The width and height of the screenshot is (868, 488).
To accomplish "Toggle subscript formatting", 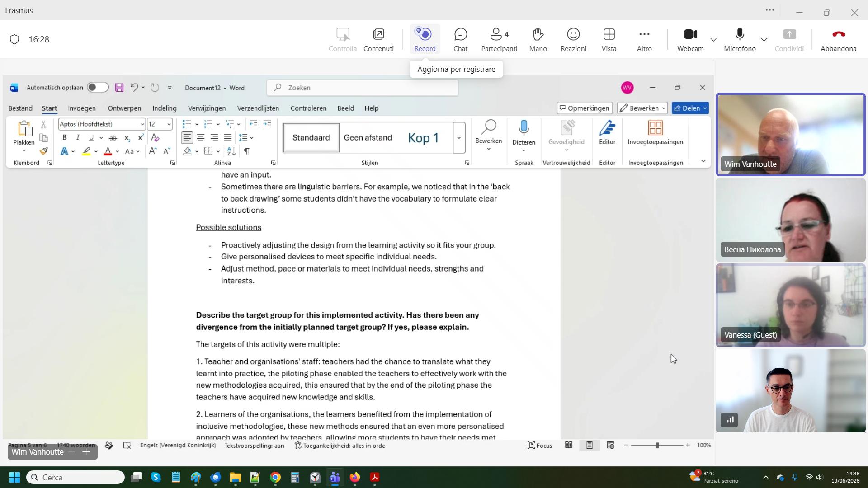I will 127,138.
